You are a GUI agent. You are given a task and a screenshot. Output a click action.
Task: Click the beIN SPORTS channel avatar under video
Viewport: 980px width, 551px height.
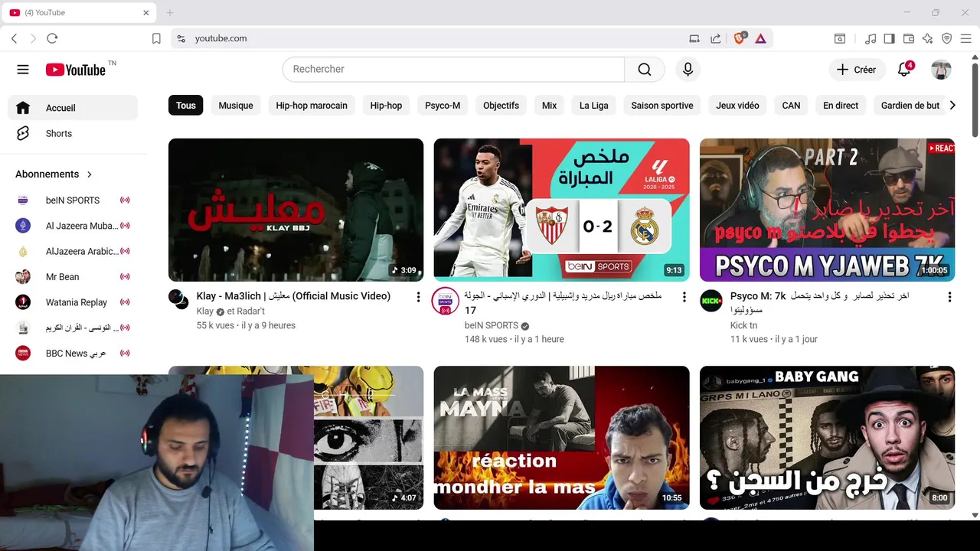(446, 301)
